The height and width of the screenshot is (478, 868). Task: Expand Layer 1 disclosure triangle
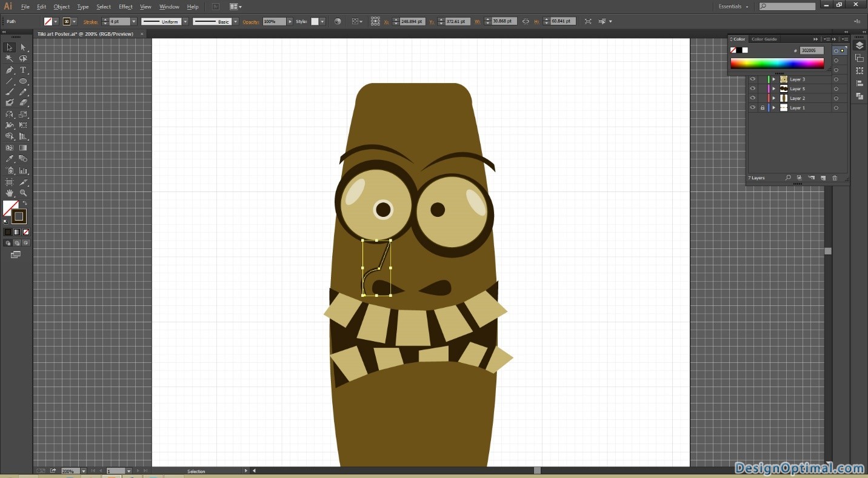click(x=773, y=108)
